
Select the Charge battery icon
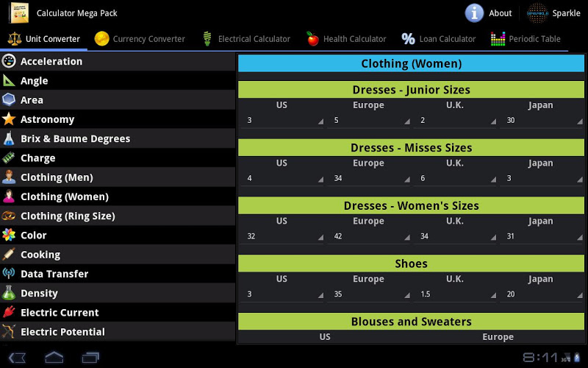point(9,158)
